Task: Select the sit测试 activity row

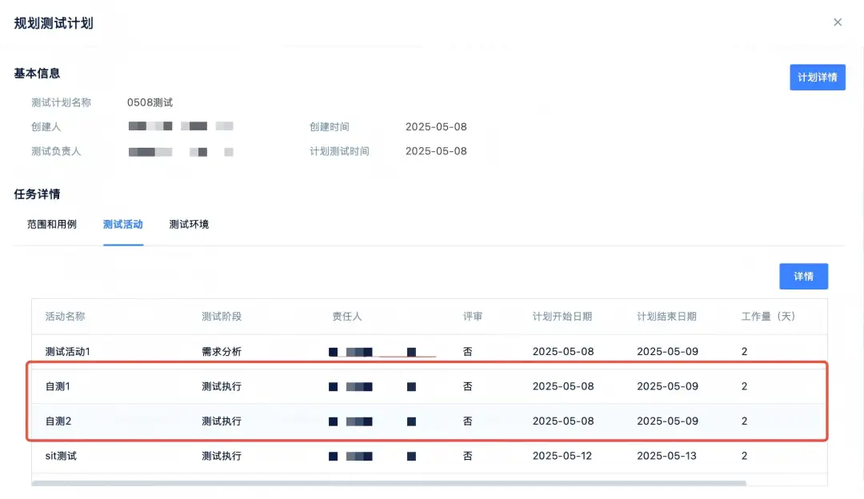Action: click(x=429, y=455)
